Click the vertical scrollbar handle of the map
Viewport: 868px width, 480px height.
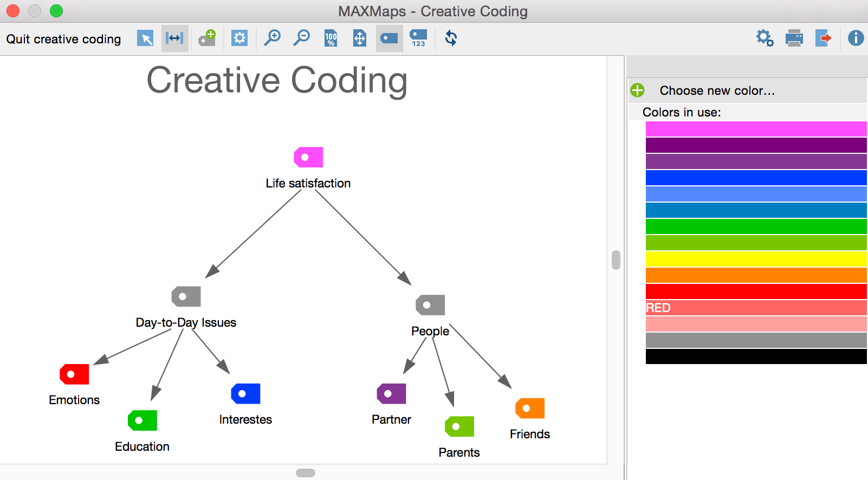[616, 260]
